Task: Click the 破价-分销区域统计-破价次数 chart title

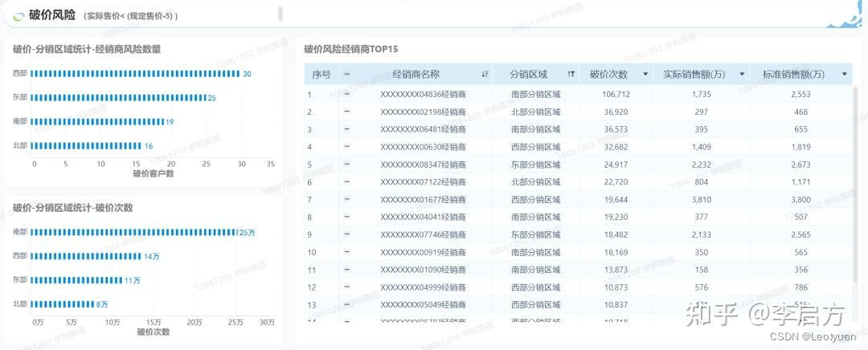Action: point(73,208)
